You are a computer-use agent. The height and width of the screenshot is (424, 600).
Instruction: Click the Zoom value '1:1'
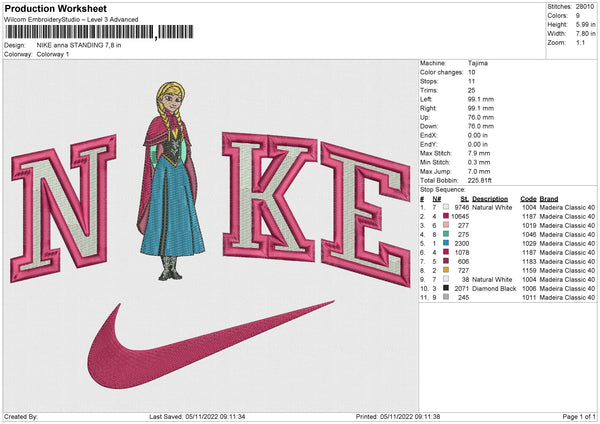coord(580,42)
